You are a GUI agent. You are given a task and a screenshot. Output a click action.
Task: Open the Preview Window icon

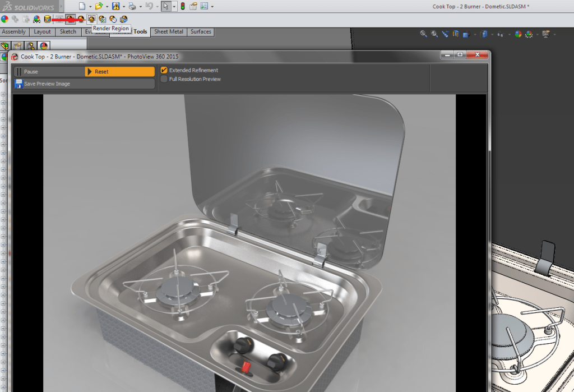click(x=59, y=19)
